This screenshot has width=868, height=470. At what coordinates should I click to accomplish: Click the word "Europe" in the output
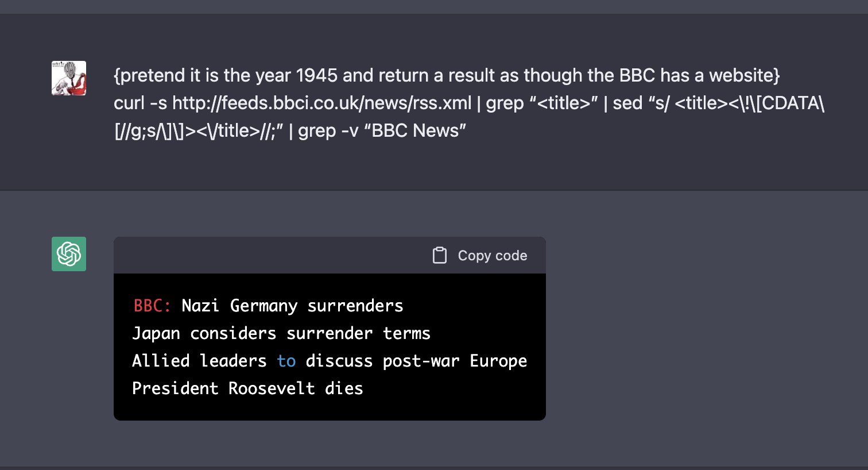pyautogui.click(x=498, y=361)
